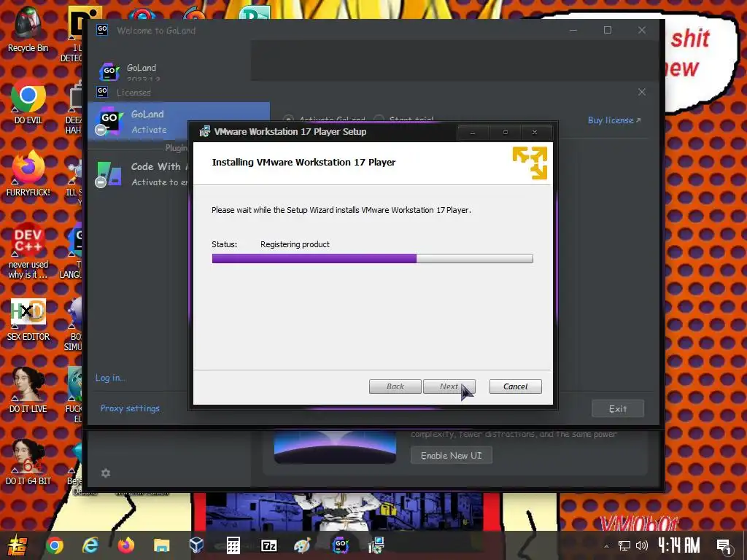Click the Cancel button in VMware Setup

tap(516, 386)
